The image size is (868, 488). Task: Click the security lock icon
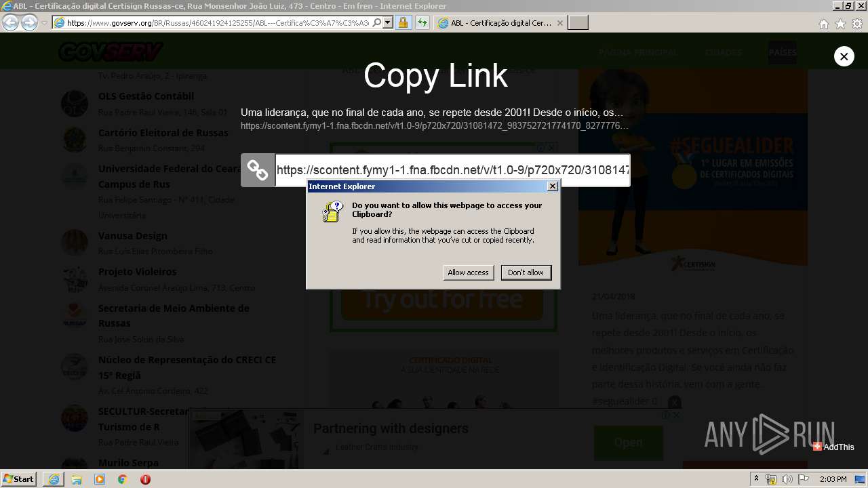click(x=403, y=23)
